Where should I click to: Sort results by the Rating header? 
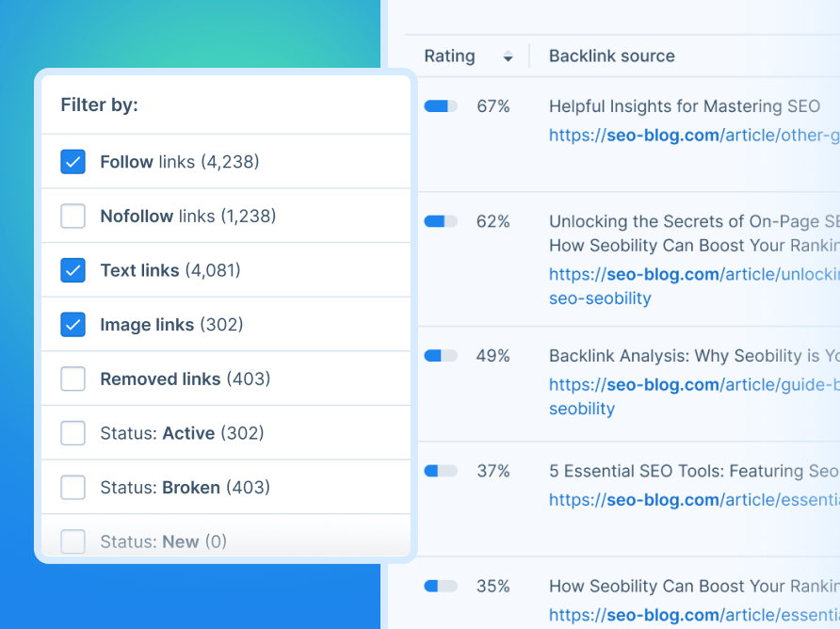click(449, 56)
